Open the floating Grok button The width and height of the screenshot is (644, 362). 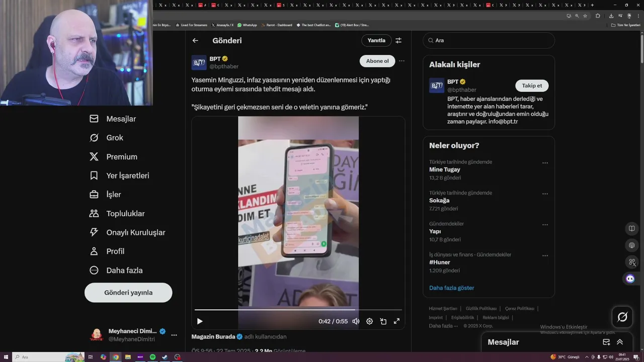(x=622, y=317)
